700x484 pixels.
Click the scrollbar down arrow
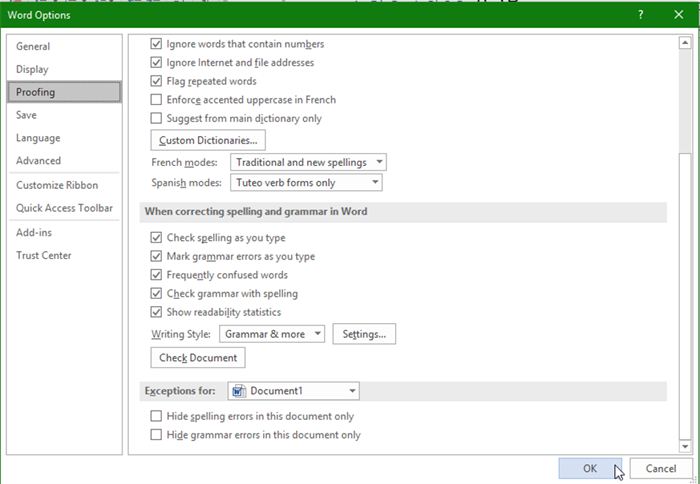pos(684,447)
